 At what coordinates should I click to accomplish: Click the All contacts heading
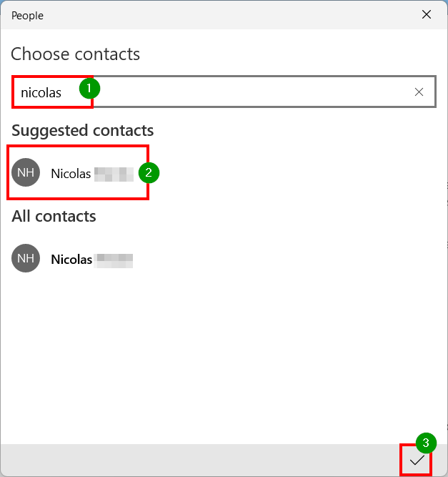click(x=54, y=217)
